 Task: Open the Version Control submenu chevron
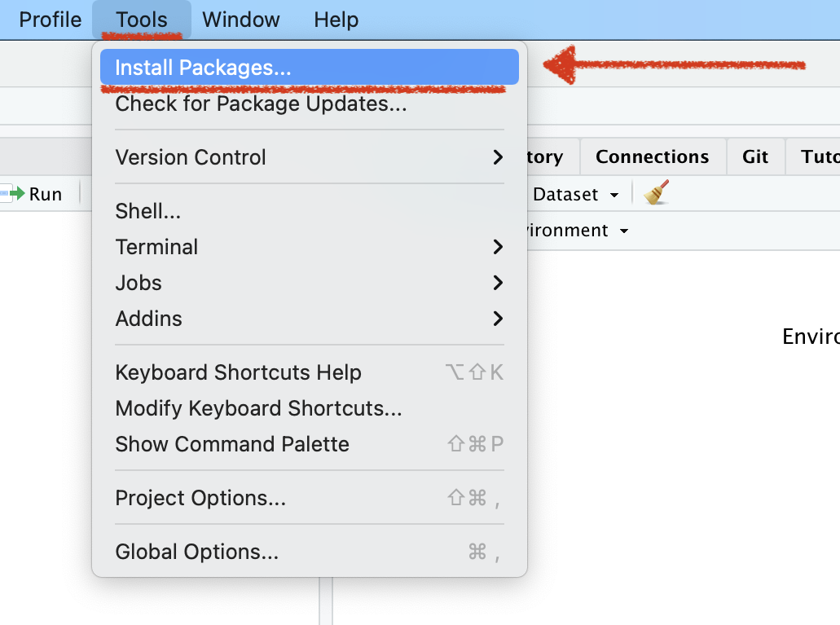(498, 157)
